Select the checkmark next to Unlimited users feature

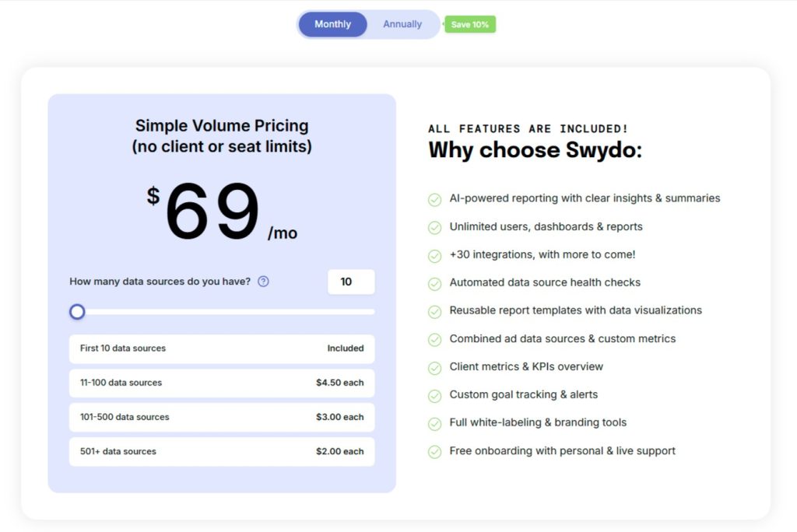434,227
